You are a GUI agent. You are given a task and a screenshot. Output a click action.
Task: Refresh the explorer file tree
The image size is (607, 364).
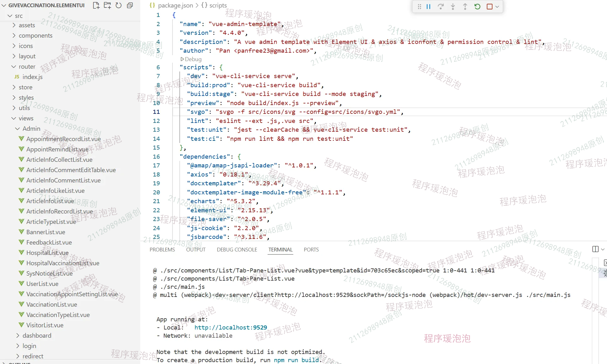[119, 5]
